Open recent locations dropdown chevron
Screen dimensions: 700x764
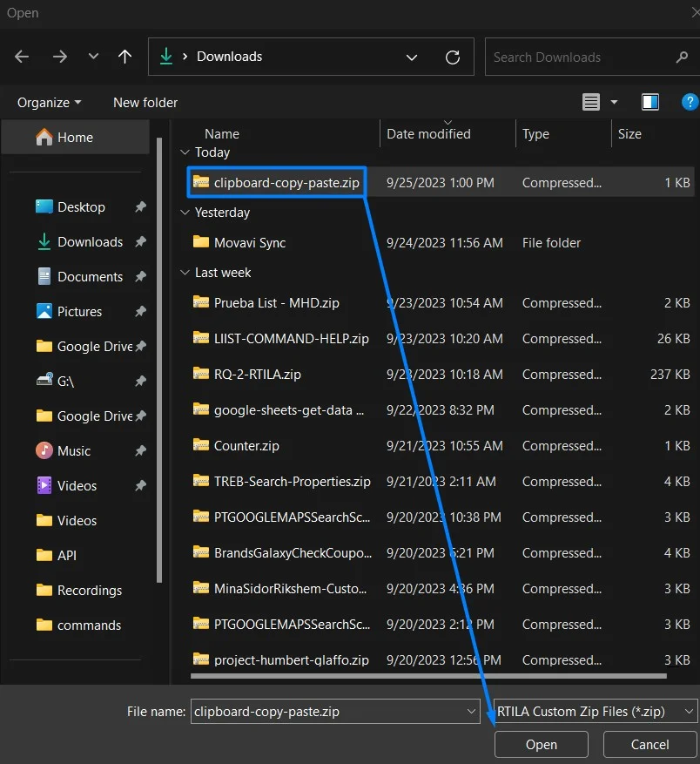point(93,57)
